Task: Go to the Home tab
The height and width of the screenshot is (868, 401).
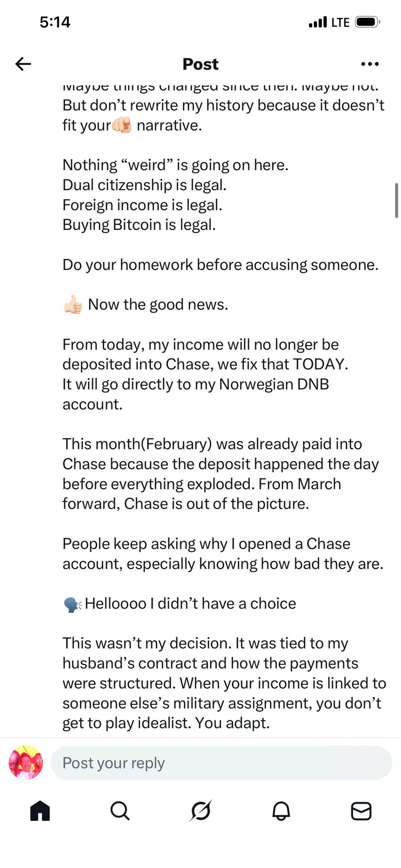Action: click(40, 811)
